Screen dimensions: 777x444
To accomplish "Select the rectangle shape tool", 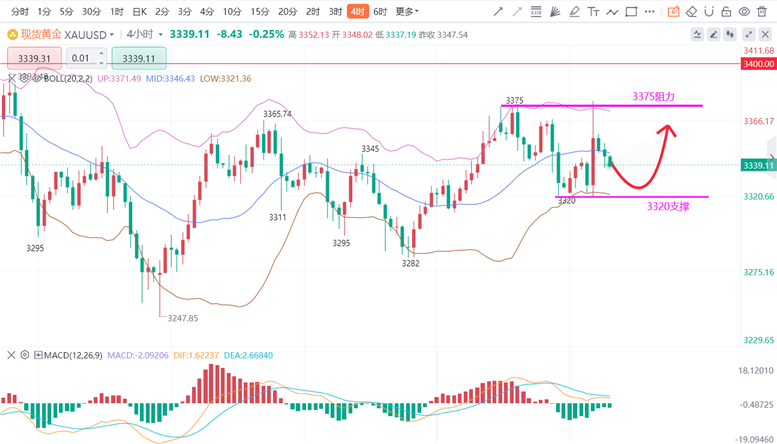I will pyautogui.click(x=631, y=12).
